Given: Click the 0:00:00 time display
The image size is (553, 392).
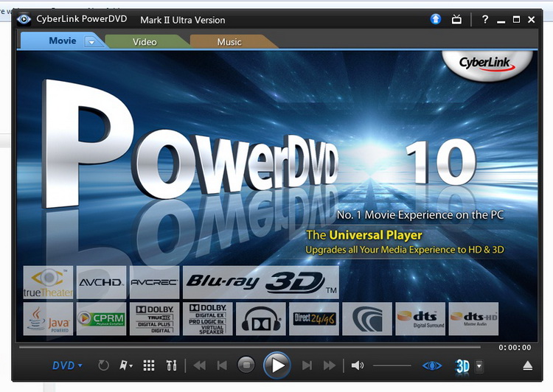Looking at the screenshot, I should coord(515,347).
